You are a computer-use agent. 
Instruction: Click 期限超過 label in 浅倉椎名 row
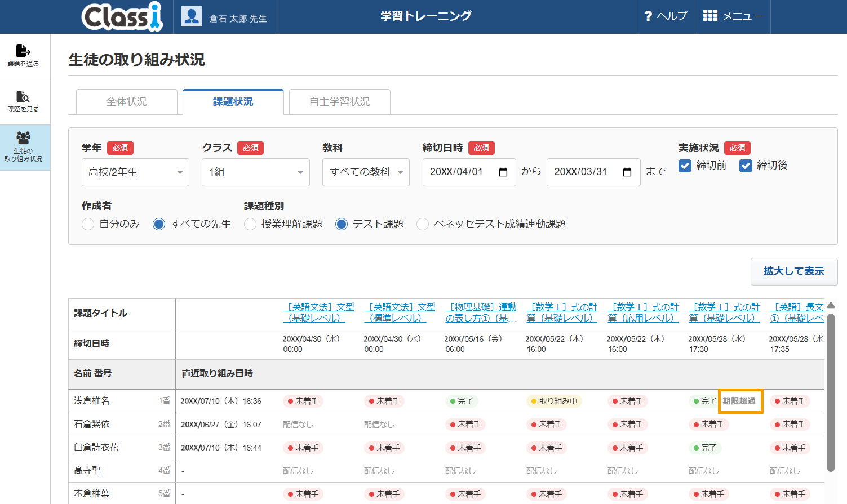click(x=739, y=401)
